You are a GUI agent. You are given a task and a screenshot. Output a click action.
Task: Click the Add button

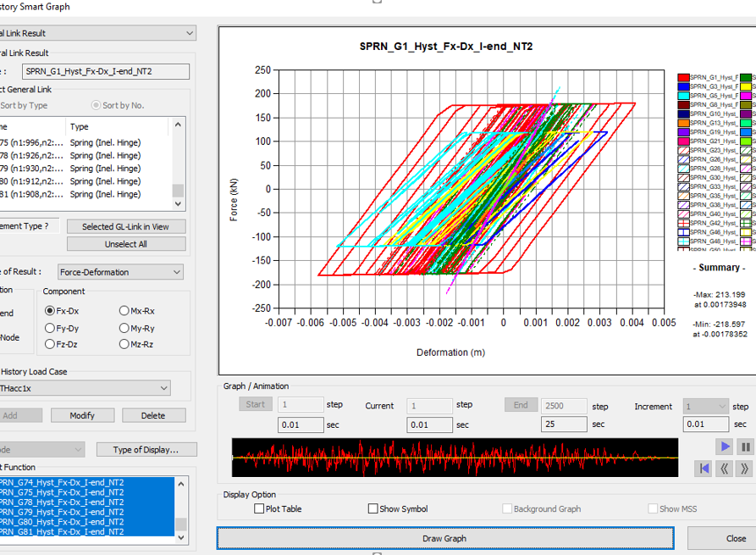point(19,415)
